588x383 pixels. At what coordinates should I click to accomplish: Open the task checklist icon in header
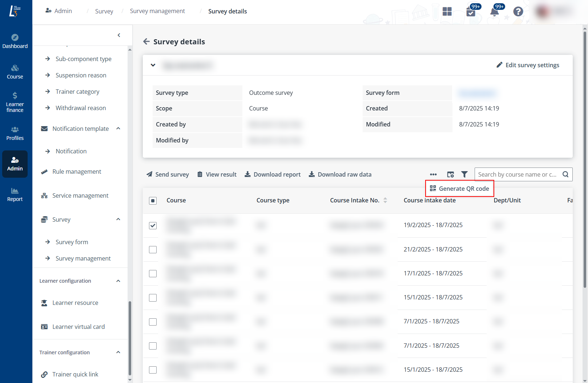pos(471,12)
